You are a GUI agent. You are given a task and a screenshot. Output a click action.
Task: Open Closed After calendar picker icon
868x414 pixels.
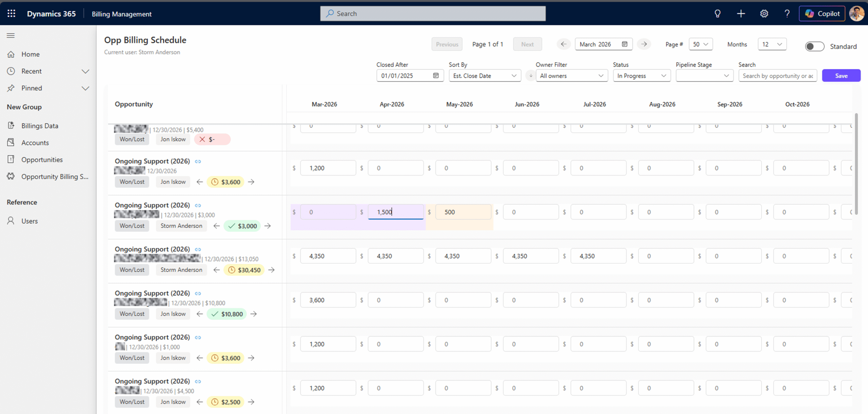(x=436, y=76)
